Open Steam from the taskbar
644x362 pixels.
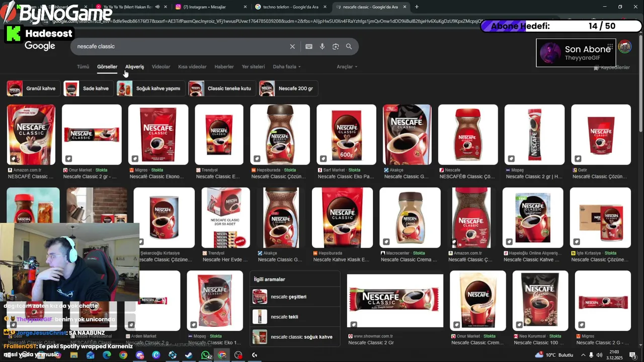[189, 355]
